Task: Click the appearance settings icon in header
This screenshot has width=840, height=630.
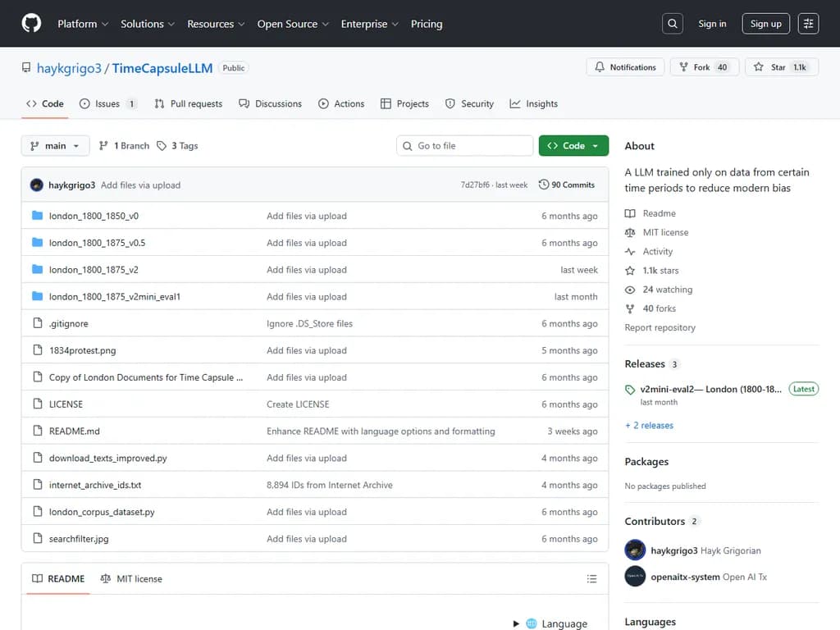Action: coord(808,24)
